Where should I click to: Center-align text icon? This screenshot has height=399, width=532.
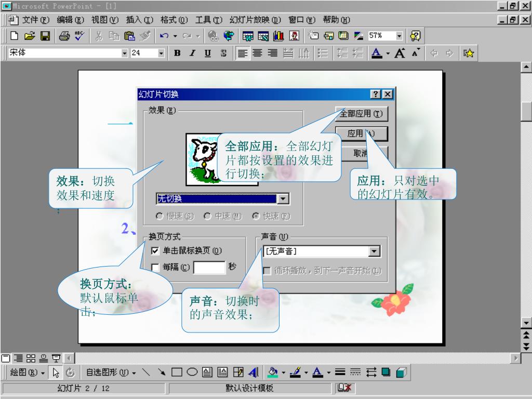pos(258,53)
